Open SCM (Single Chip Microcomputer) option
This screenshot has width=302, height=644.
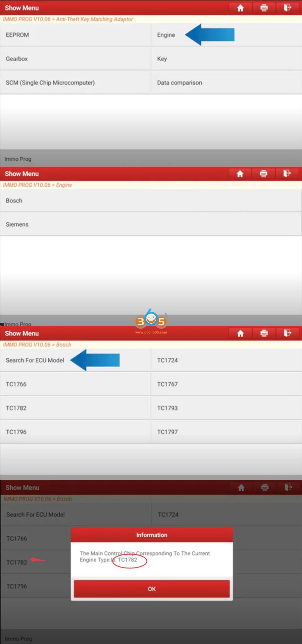click(x=75, y=83)
